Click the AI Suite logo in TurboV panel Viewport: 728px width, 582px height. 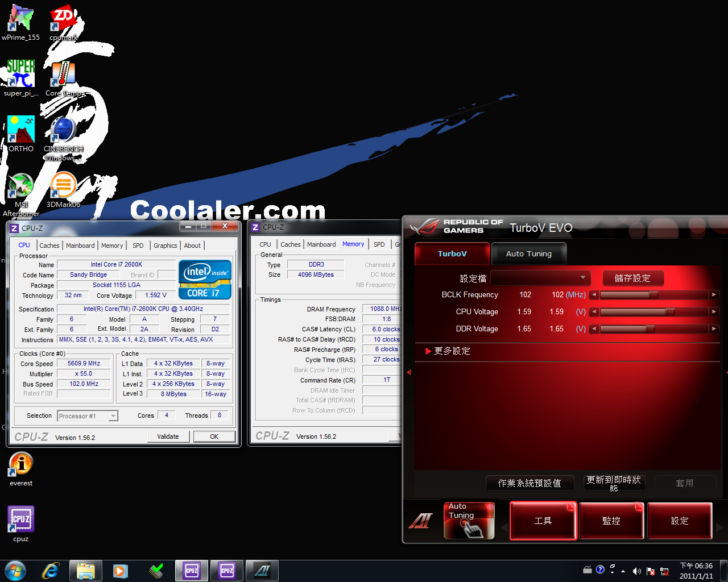tap(421, 520)
